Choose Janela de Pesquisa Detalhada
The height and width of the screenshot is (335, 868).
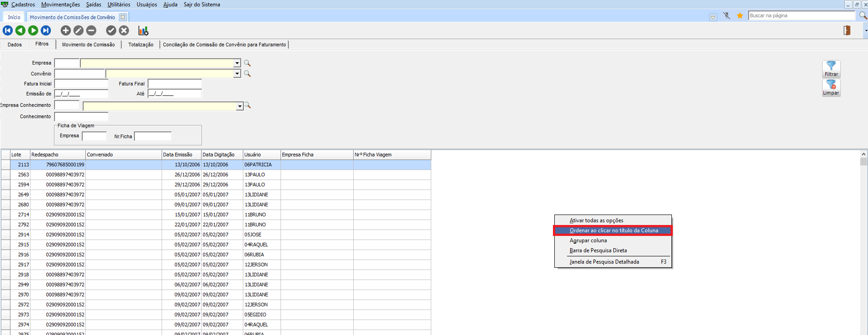click(x=613, y=262)
